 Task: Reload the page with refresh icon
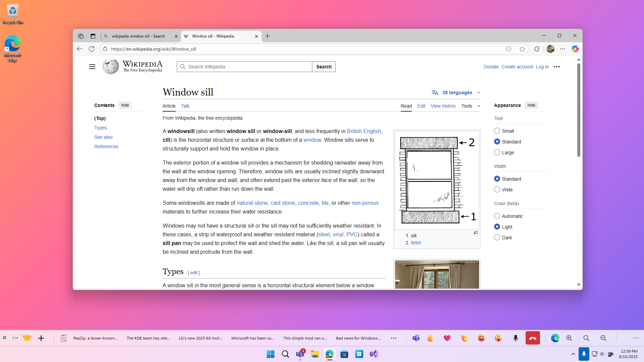click(x=92, y=49)
